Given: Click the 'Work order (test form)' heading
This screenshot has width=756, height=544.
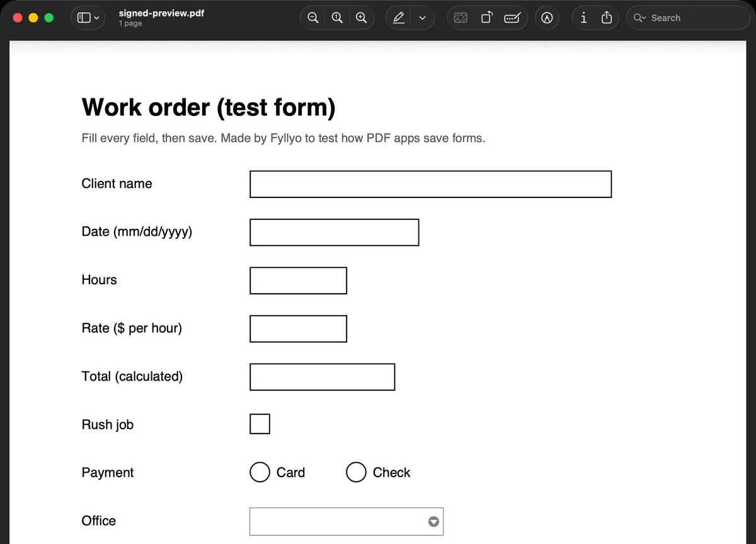Looking at the screenshot, I should pyautogui.click(x=209, y=107).
